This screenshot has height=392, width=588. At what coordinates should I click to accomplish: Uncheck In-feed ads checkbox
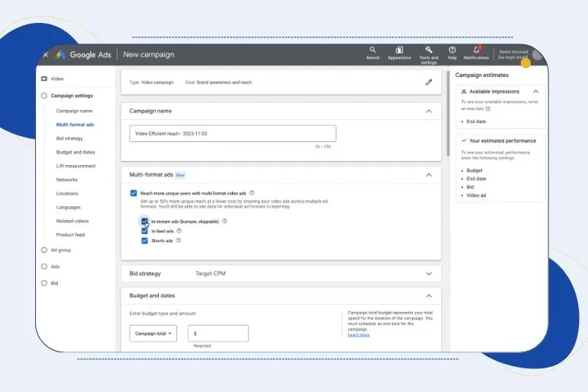144,231
